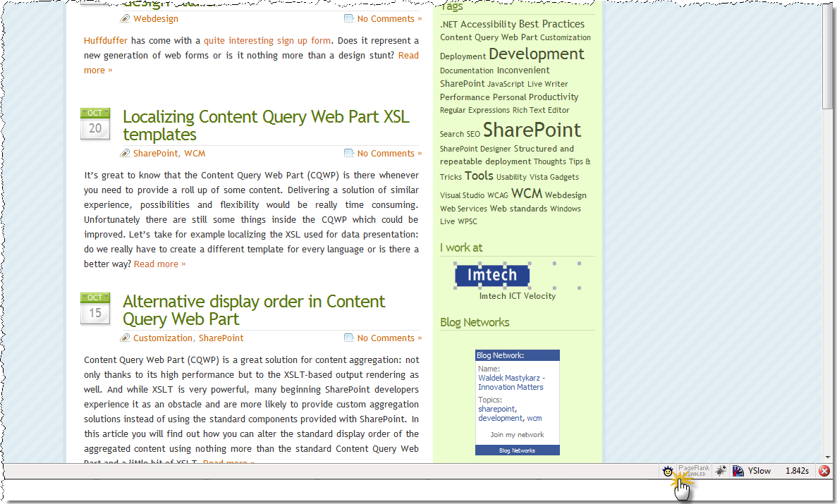Follow the Huffduffer link

pos(106,41)
